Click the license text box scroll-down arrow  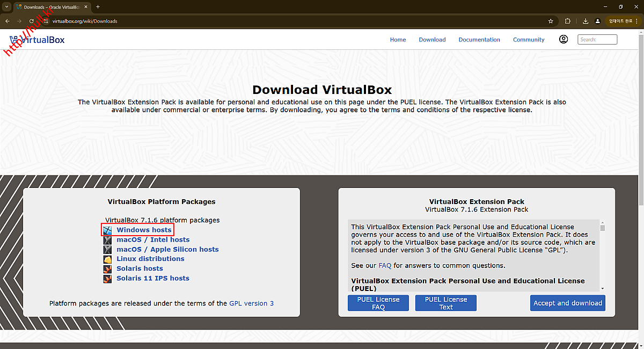[x=603, y=288]
